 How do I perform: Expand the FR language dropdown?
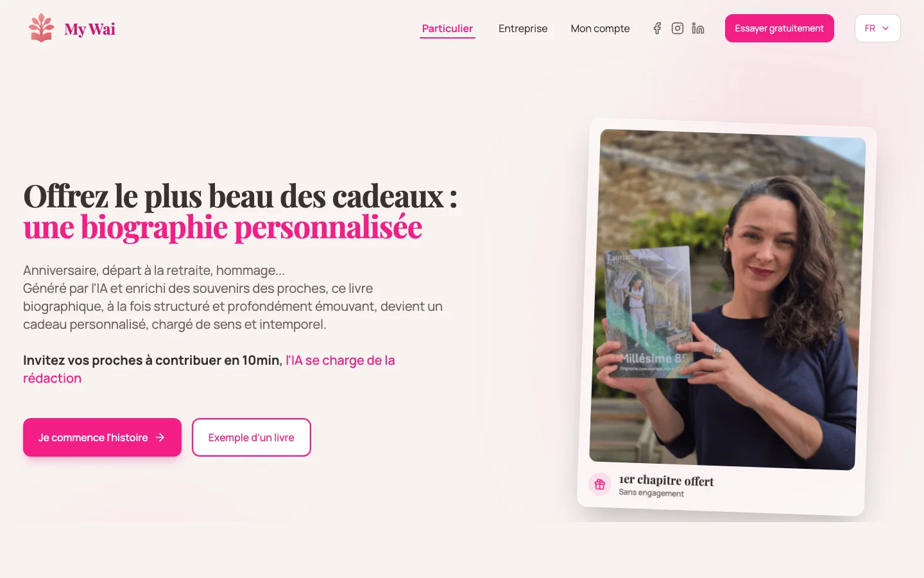tap(877, 28)
